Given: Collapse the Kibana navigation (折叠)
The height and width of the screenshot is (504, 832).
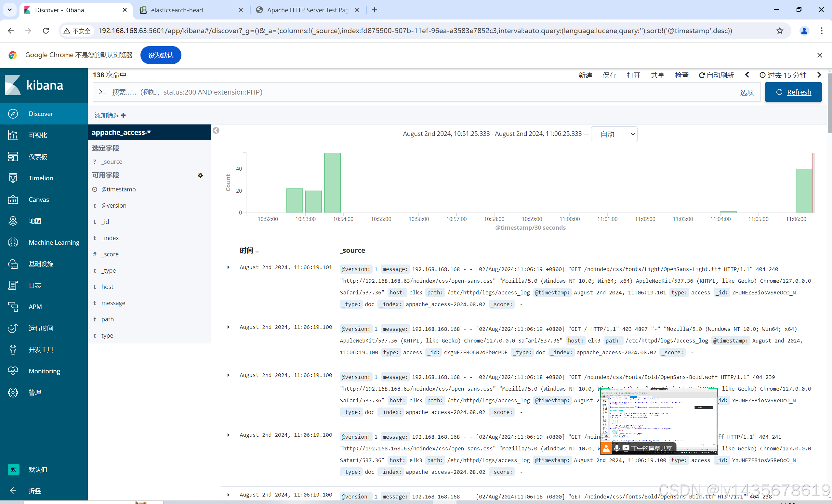Looking at the screenshot, I should tap(13, 490).
